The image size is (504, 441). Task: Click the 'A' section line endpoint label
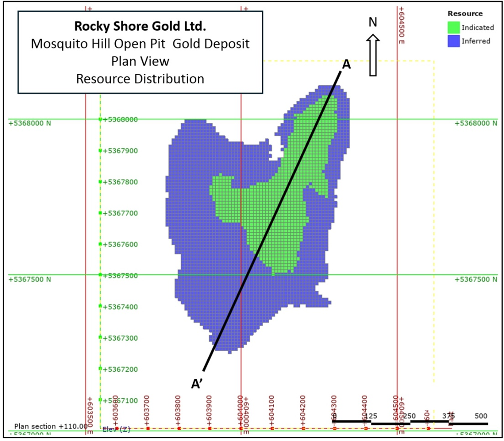[x=347, y=65]
